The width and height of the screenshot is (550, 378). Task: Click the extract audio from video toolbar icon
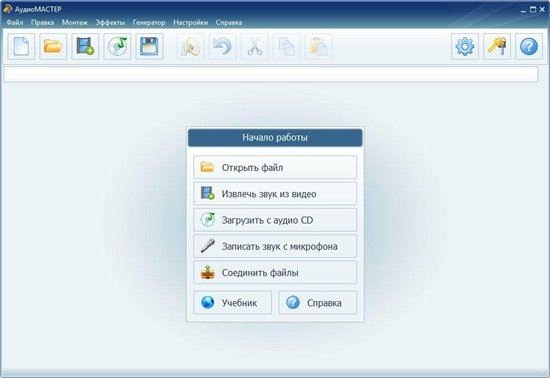pyautogui.click(x=85, y=47)
